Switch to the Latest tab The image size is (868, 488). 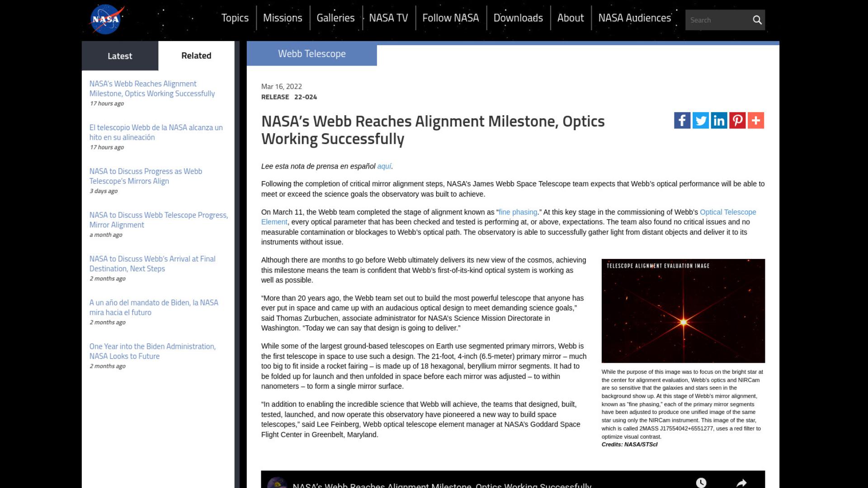click(x=120, y=56)
